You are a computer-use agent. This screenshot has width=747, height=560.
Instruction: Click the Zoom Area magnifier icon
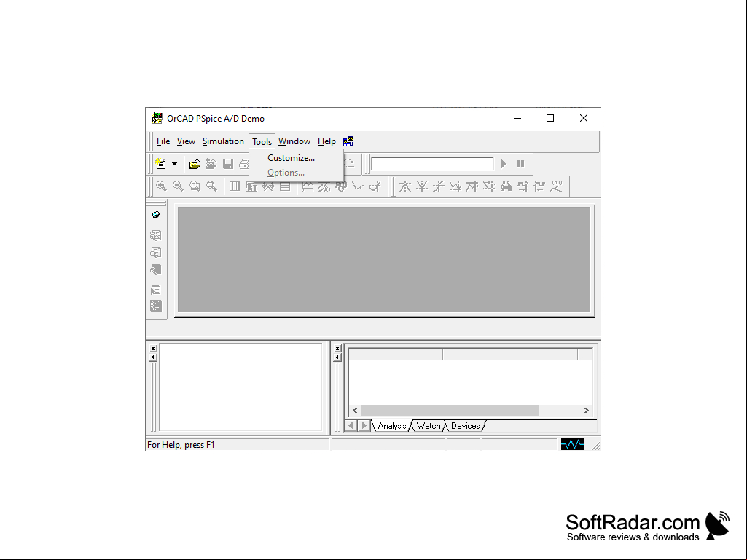point(195,186)
